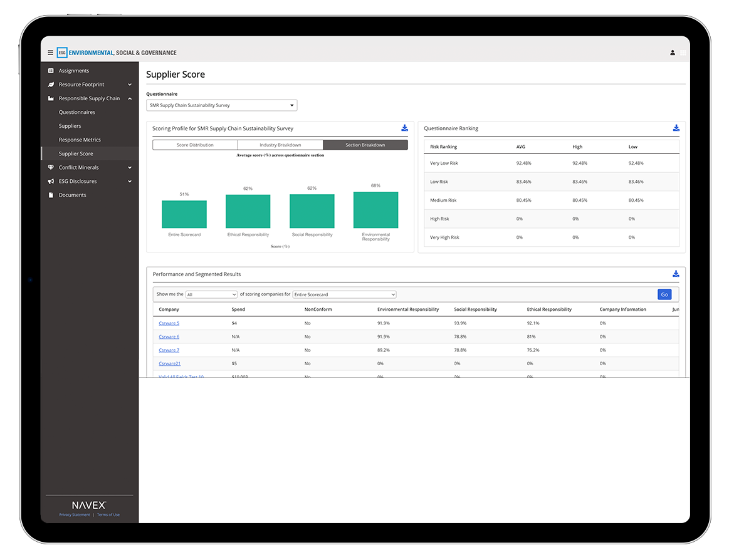Collapse the Responsible Supply Chain section
Screen dimensions: 734x560
point(130,98)
